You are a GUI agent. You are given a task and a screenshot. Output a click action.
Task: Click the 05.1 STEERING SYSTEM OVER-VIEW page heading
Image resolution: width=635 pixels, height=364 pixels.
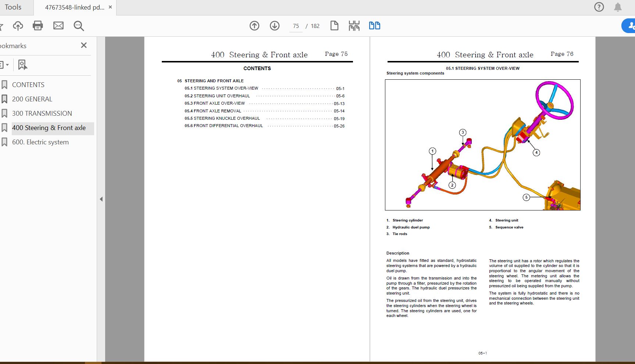[x=483, y=68]
